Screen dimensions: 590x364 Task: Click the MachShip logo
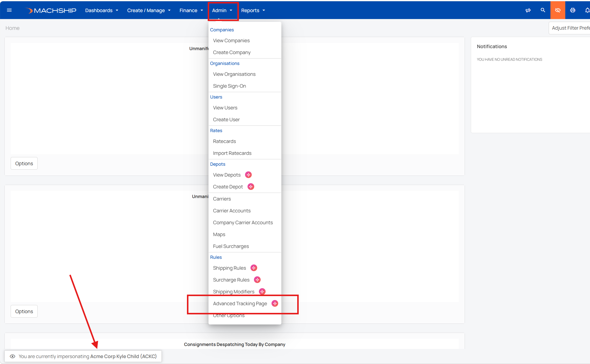click(x=51, y=10)
